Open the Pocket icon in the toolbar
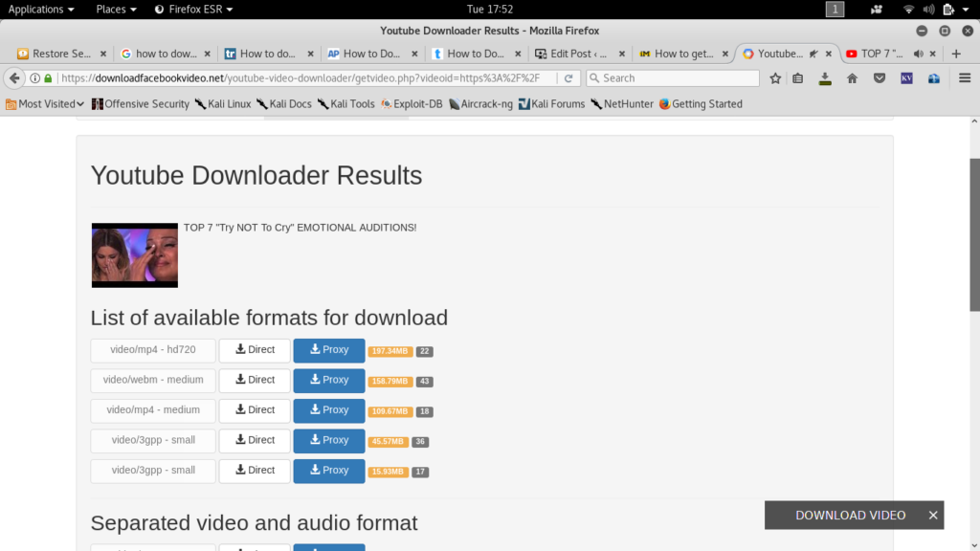980x551 pixels. pos(880,77)
